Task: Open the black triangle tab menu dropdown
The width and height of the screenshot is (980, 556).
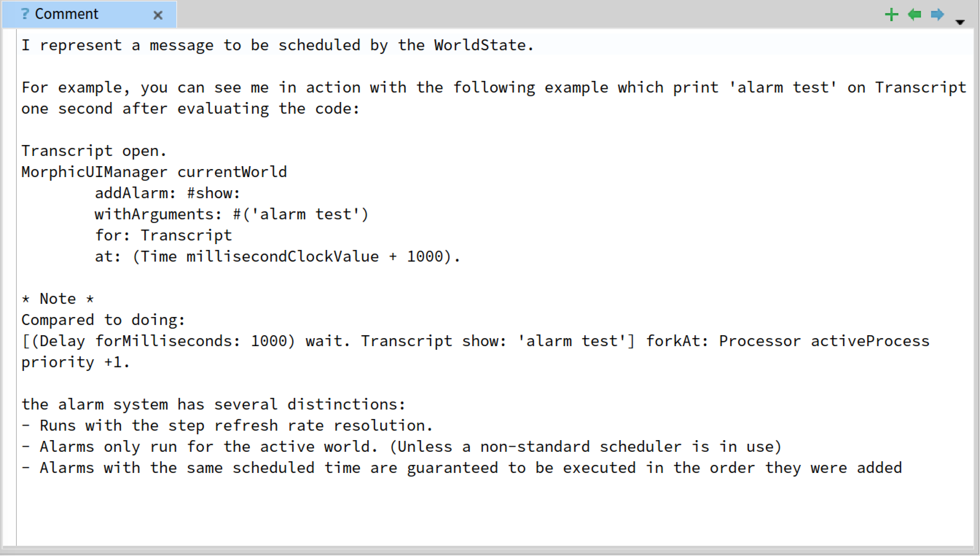Action: 960,22
